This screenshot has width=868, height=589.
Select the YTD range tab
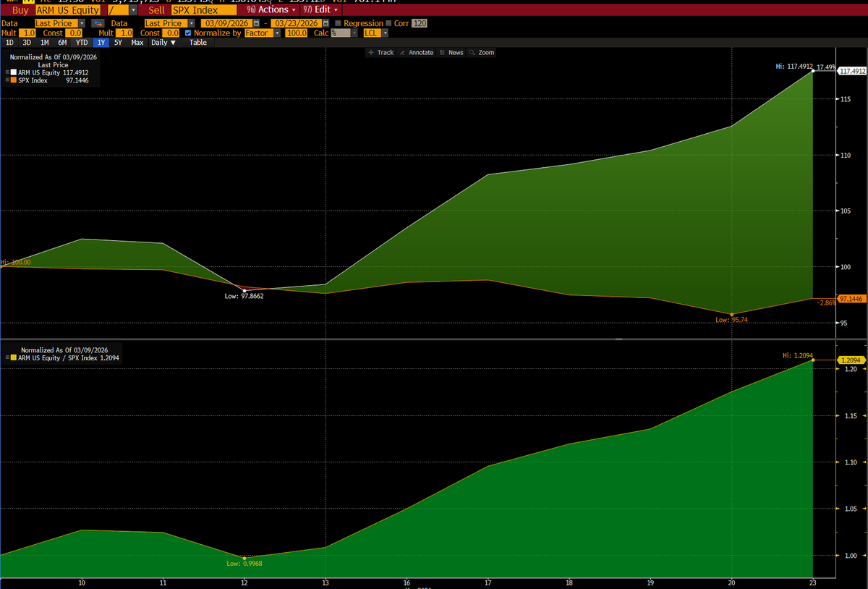82,43
